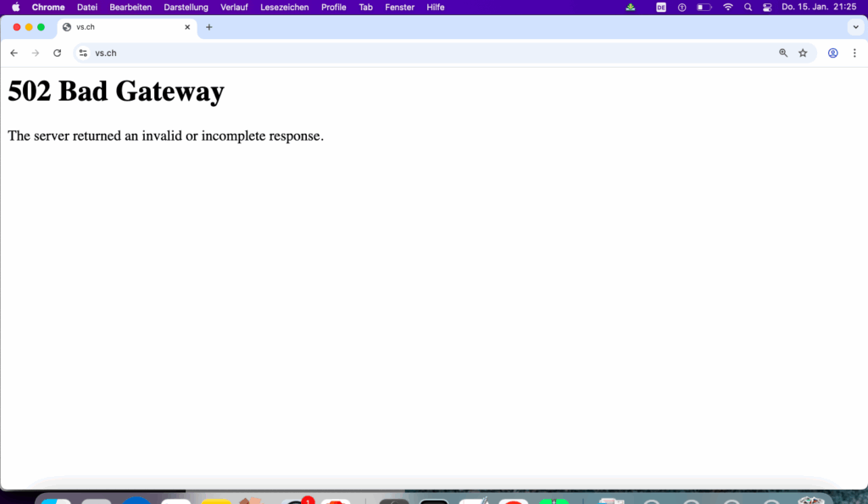Go back to the previous page

coord(14,53)
